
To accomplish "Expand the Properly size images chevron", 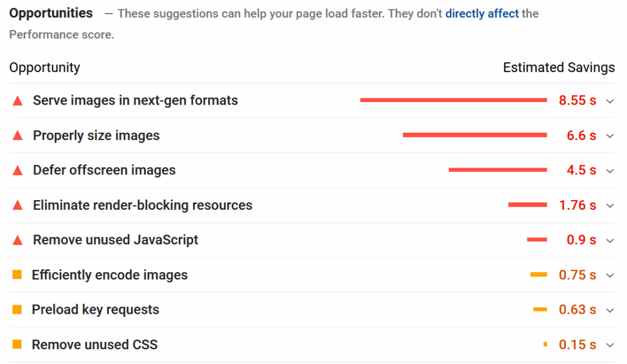I will (610, 136).
